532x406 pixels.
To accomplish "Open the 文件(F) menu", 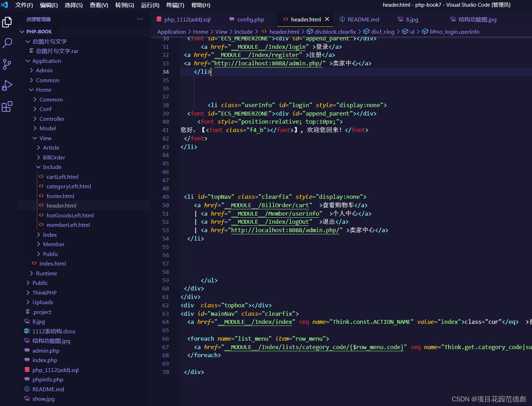I will pos(24,5).
